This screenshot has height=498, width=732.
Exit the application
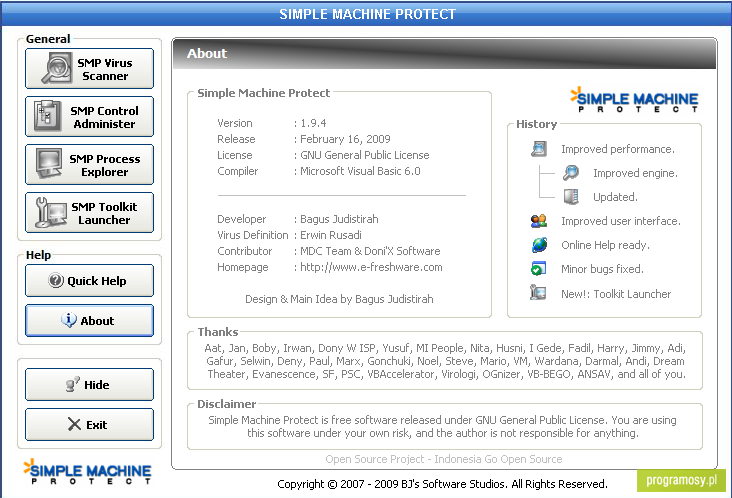pyautogui.click(x=89, y=425)
